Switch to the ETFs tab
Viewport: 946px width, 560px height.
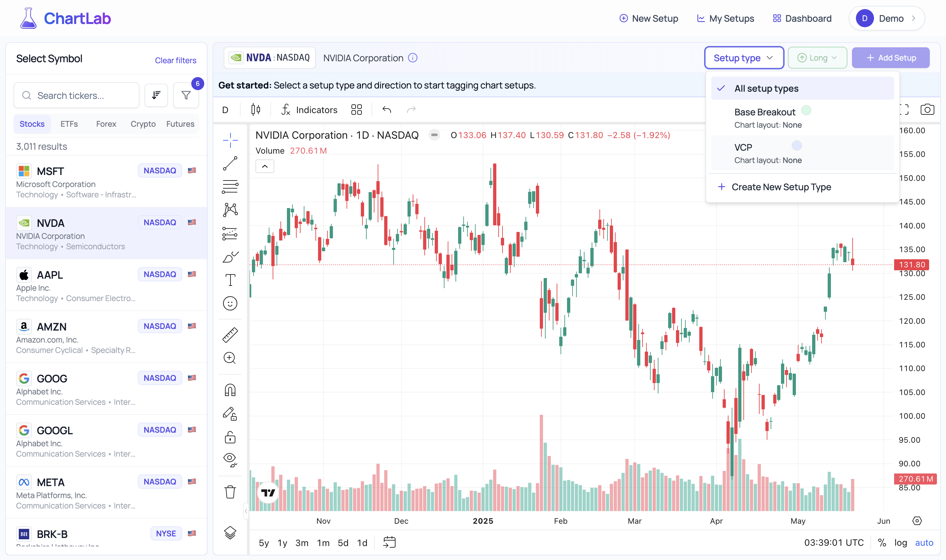tap(69, 124)
